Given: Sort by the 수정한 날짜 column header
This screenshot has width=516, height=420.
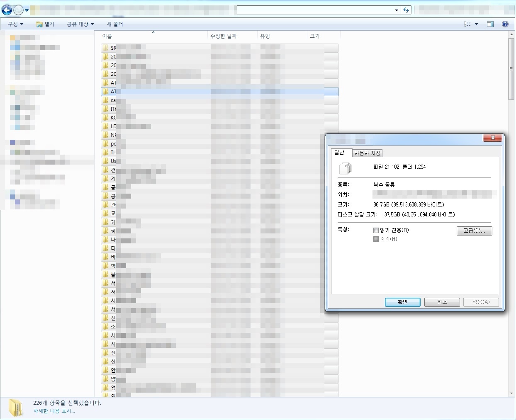Looking at the screenshot, I should coord(232,36).
